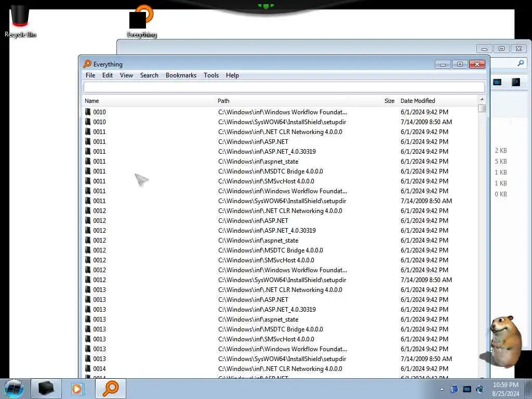Focus the Everything search input box
This screenshot has height=399, width=532.
click(x=284, y=87)
